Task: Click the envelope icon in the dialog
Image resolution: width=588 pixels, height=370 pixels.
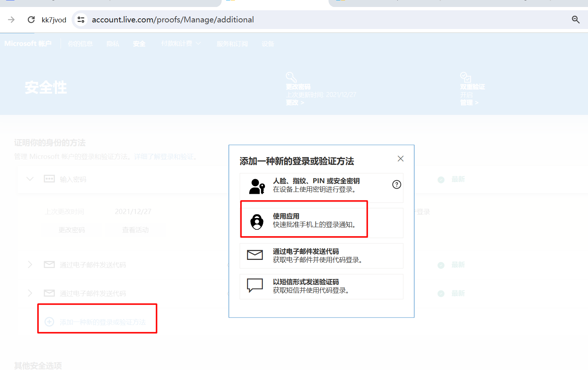Action: click(x=255, y=255)
